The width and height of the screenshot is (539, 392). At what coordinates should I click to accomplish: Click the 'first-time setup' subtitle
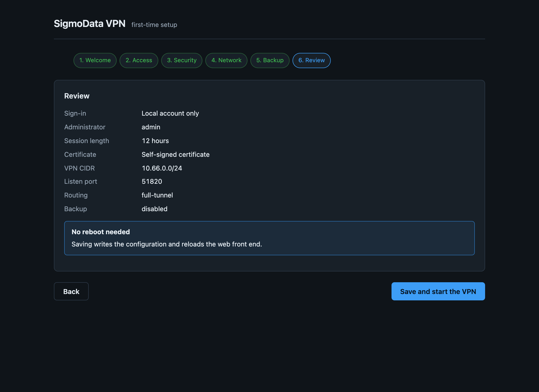[x=154, y=25]
